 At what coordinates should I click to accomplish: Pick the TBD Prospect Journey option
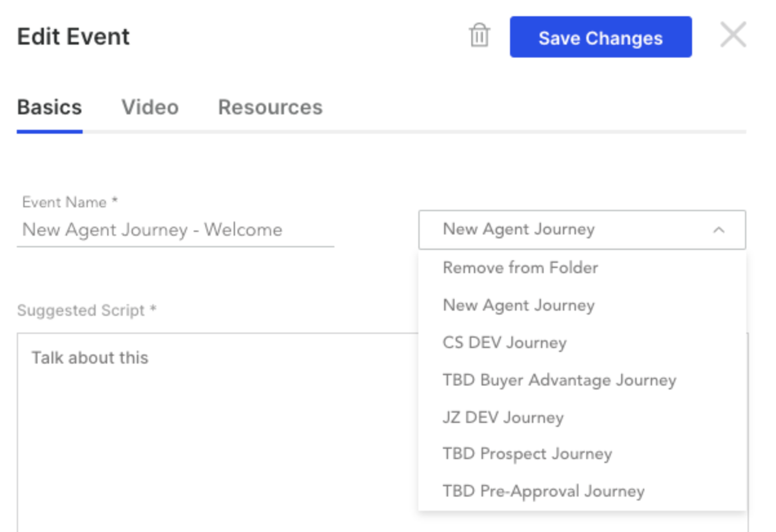pyautogui.click(x=582, y=454)
